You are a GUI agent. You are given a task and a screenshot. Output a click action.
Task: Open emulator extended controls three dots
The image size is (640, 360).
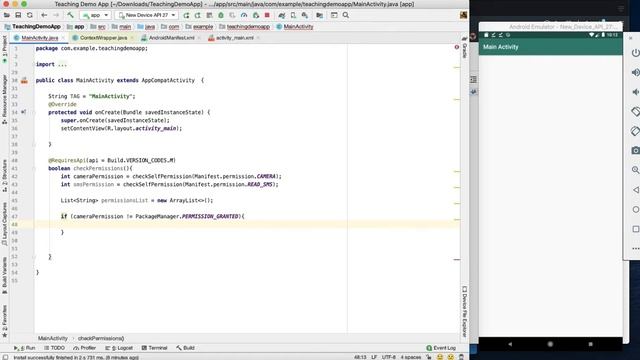pos(636,249)
